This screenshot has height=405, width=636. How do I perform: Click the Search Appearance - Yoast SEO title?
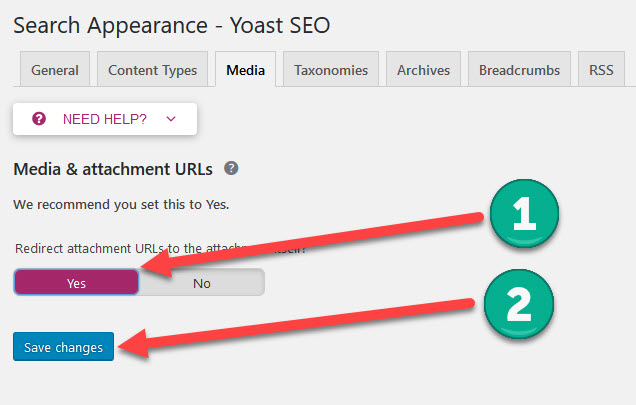click(172, 25)
